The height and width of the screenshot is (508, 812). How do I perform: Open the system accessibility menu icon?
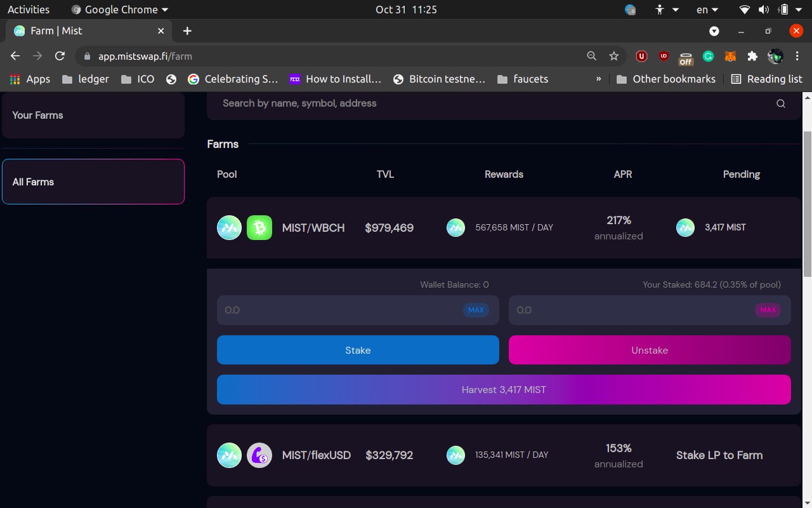tap(667, 10)
